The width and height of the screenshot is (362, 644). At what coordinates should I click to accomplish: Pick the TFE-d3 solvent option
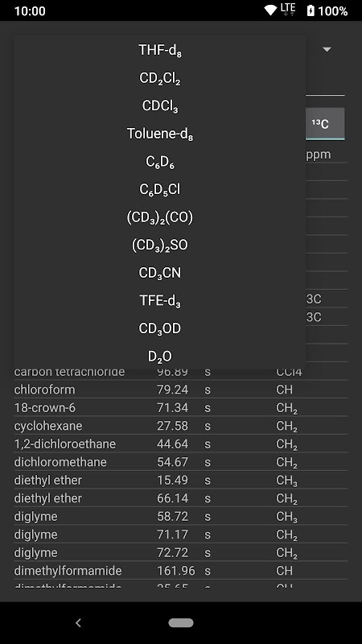pos(160,301)
